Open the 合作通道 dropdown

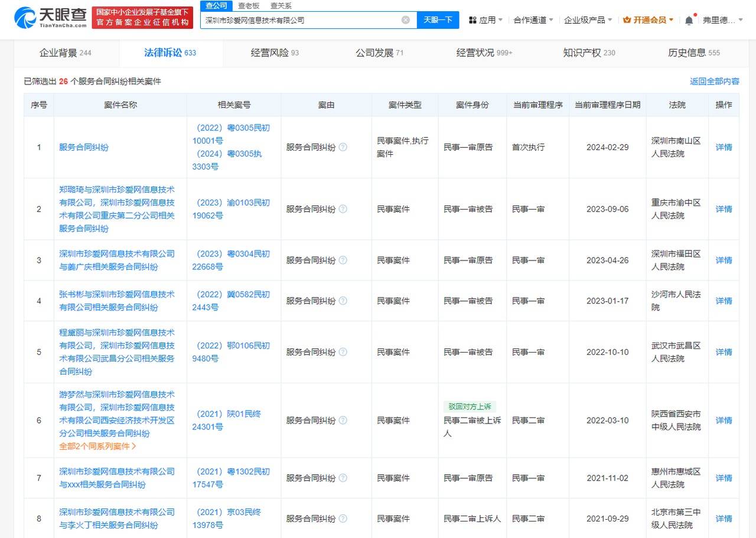527,18
